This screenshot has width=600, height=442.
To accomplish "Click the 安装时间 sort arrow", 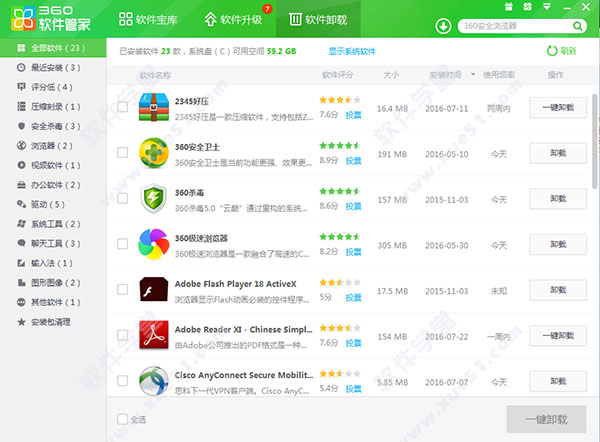I will click(x=473, y=74).
